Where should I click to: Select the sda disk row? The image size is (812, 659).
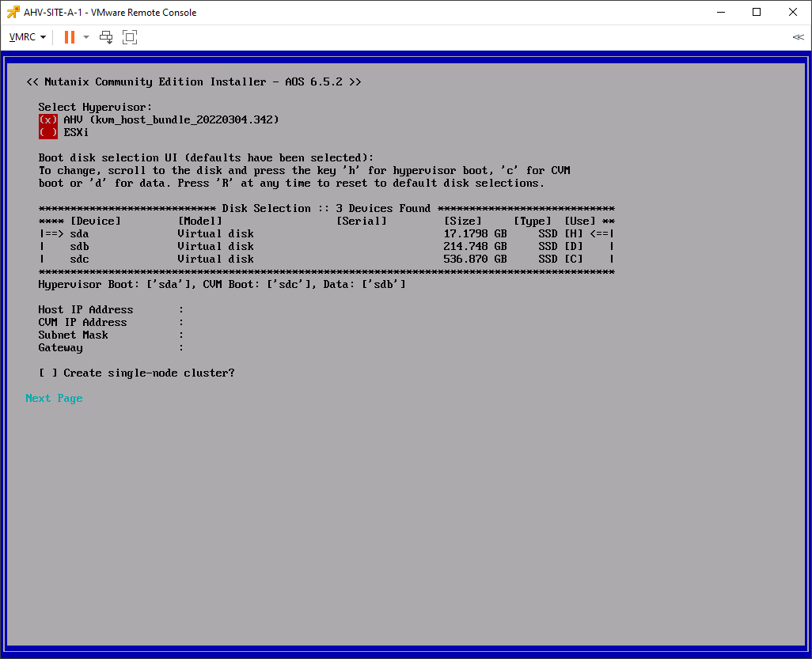(x=327, y=234)
